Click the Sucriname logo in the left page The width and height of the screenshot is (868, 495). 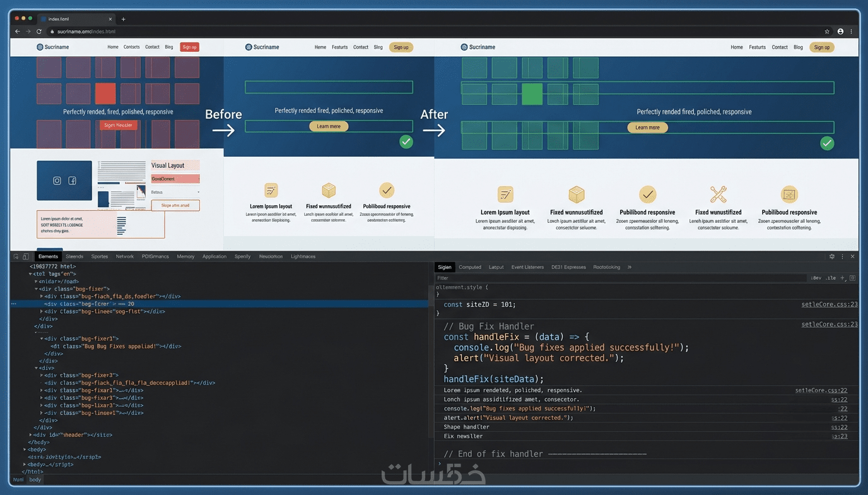point(53,47)
